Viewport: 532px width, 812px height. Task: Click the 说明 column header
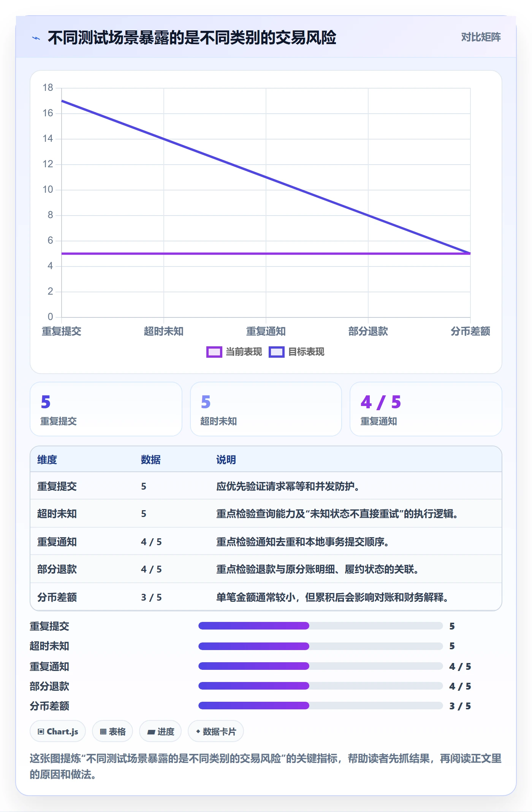pos(226,460)
